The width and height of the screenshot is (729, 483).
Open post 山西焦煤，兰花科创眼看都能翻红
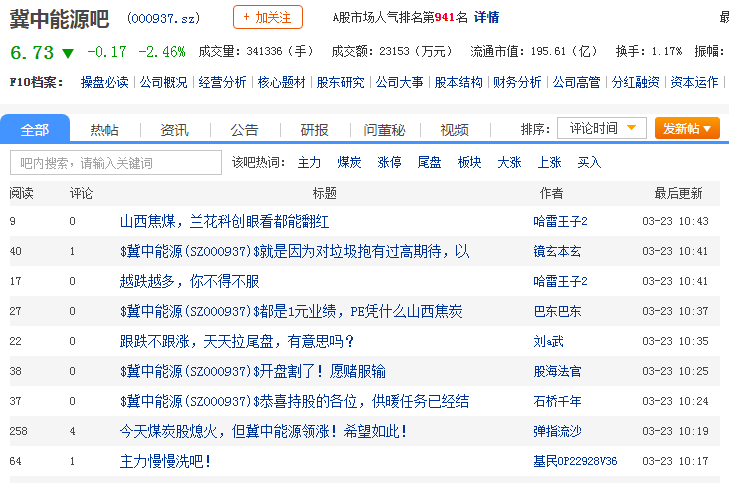pos(224,221)
